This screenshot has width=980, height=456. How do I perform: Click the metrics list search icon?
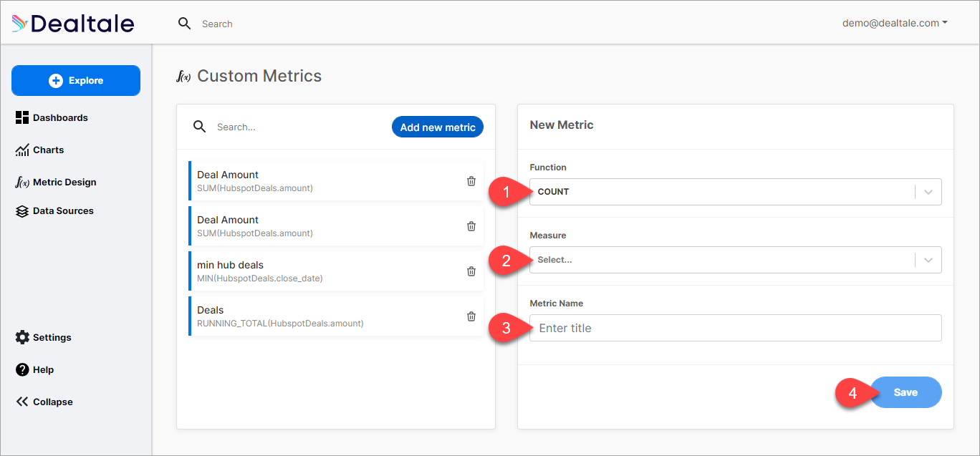(200, 127)
